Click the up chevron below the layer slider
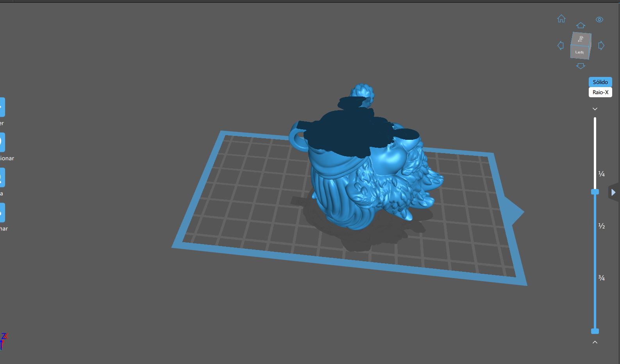The image size is (620, 364). click(x=595, y=342)
